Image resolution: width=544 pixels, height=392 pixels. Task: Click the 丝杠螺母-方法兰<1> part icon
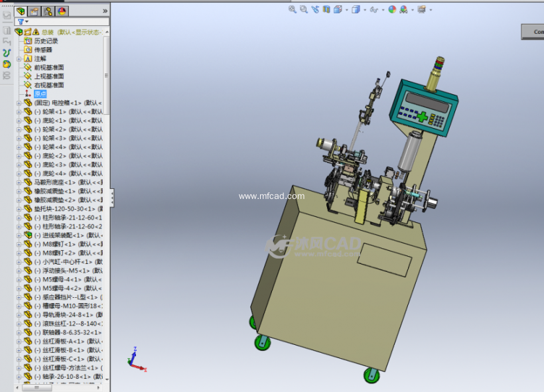(x=28, y=367)
